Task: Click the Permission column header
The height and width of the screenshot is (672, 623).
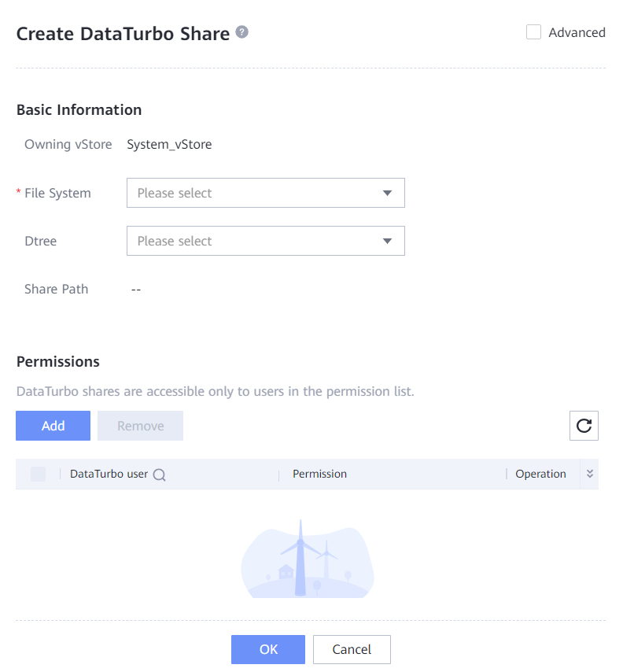Action: [x=319, y=474]
